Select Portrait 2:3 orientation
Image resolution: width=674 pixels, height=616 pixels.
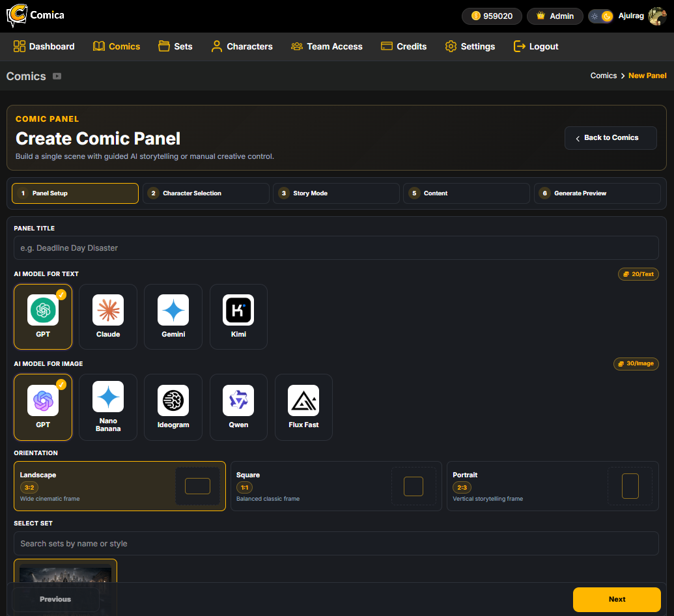tap(553, 486)
